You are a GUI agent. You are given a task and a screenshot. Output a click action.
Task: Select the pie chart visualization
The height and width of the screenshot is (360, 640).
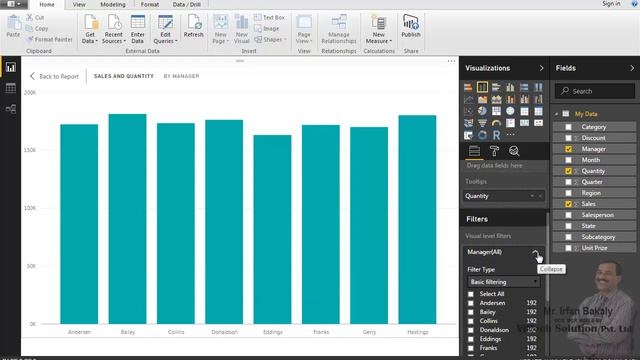click(x=482, y=111)
